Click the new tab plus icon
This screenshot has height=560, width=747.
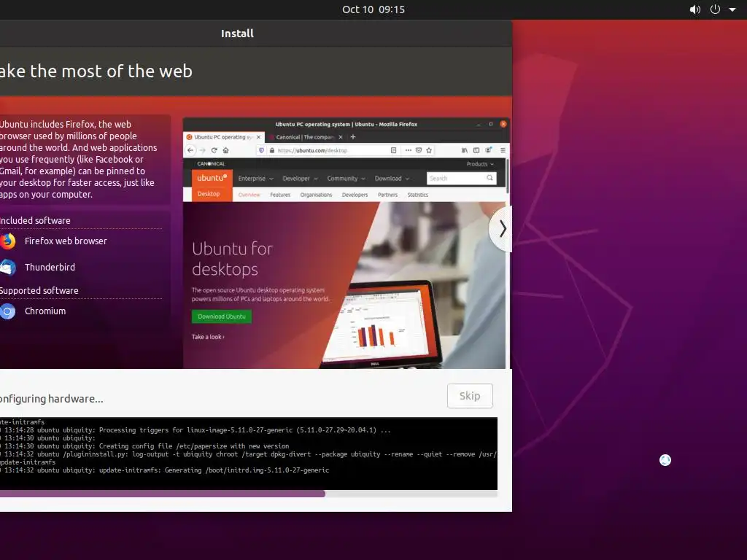point(353,136)
